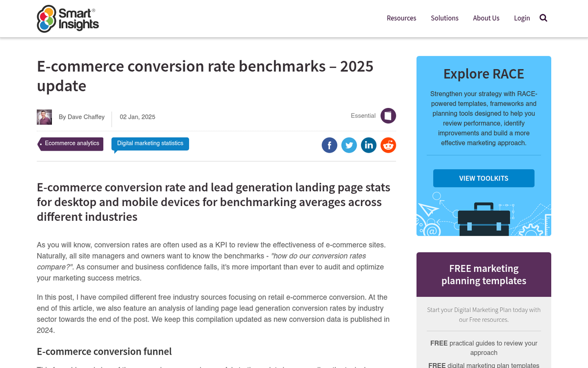The image size is (588, 368).
Task: Share the article on Twitter
Action: click(349, 145)
